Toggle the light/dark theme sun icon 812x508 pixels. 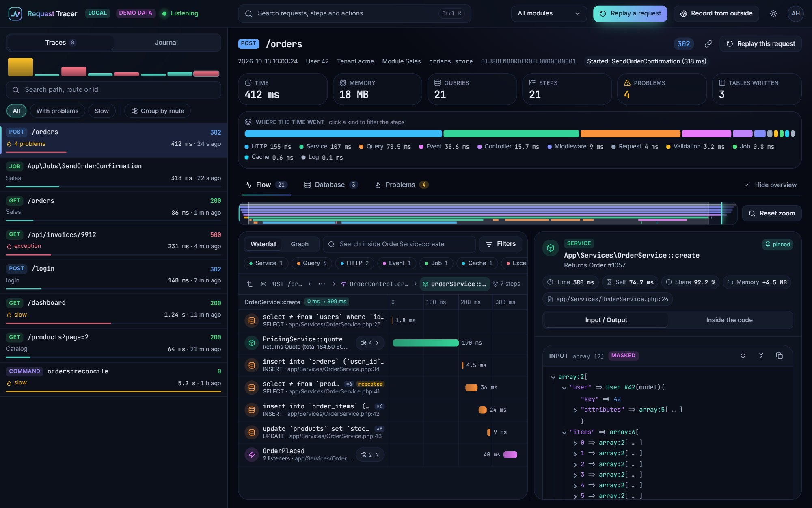[x=773, y=13]
